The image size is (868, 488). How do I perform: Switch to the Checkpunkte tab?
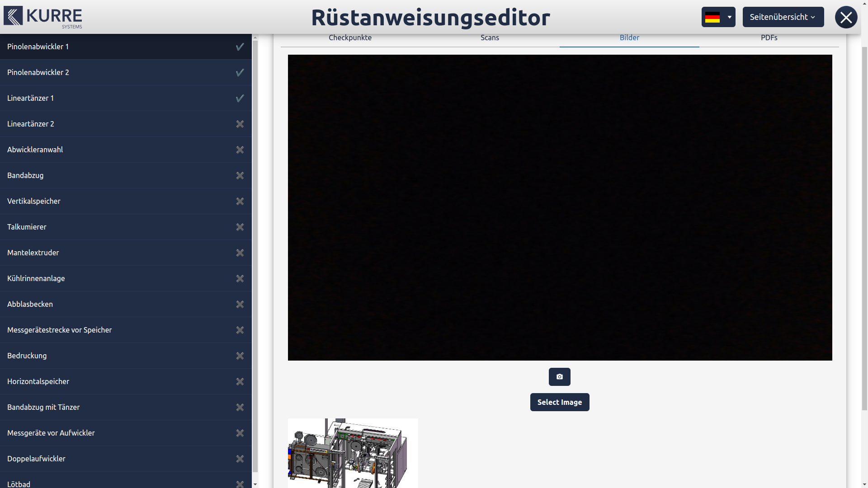[350, 38]
